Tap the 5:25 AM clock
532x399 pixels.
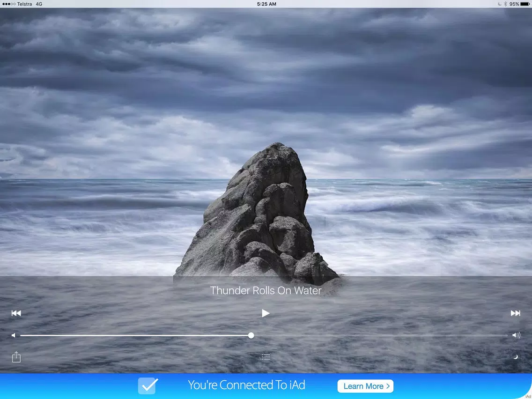coord(266,4)
